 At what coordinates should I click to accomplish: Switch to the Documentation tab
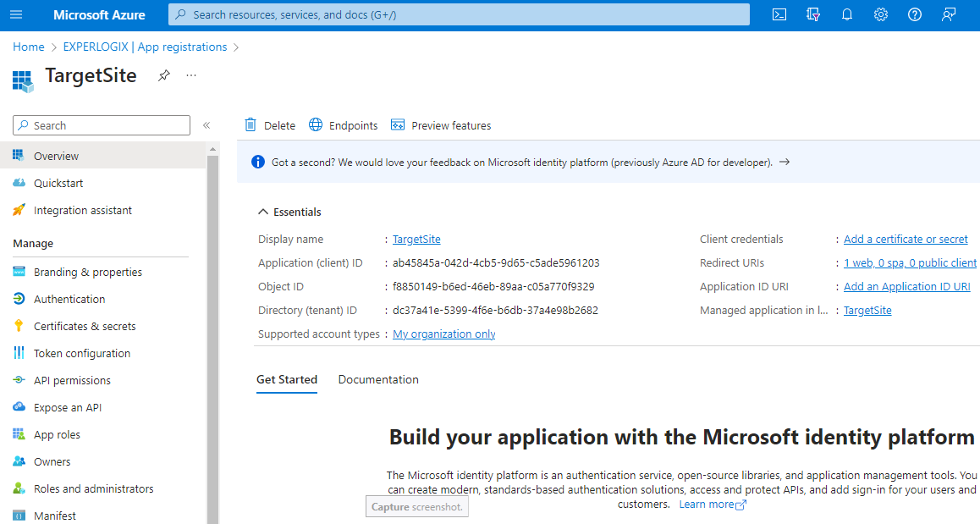pos(378,379)
